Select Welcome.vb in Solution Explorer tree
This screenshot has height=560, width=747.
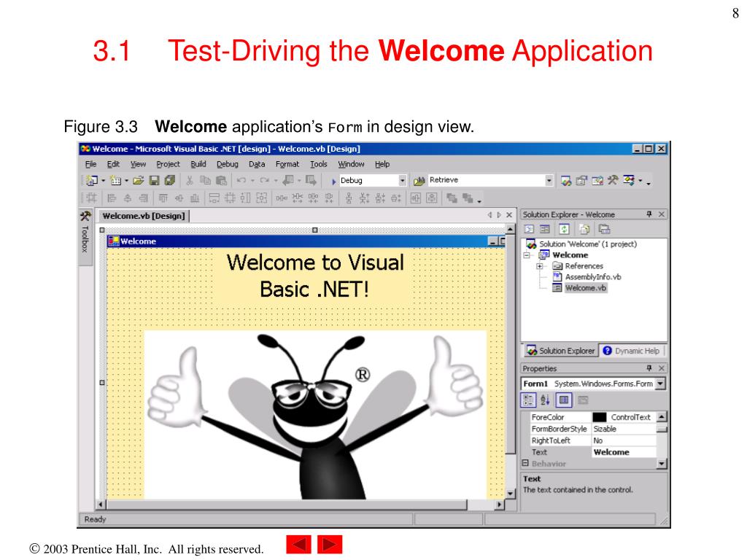[x=586, y=288]
